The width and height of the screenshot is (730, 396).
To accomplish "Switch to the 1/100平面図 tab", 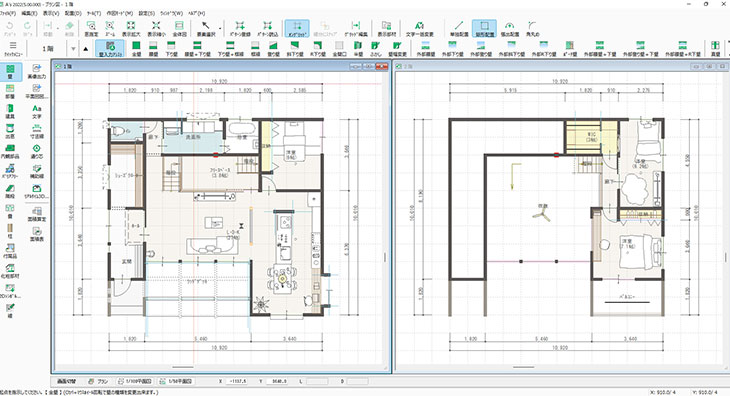I will [135, 381].
